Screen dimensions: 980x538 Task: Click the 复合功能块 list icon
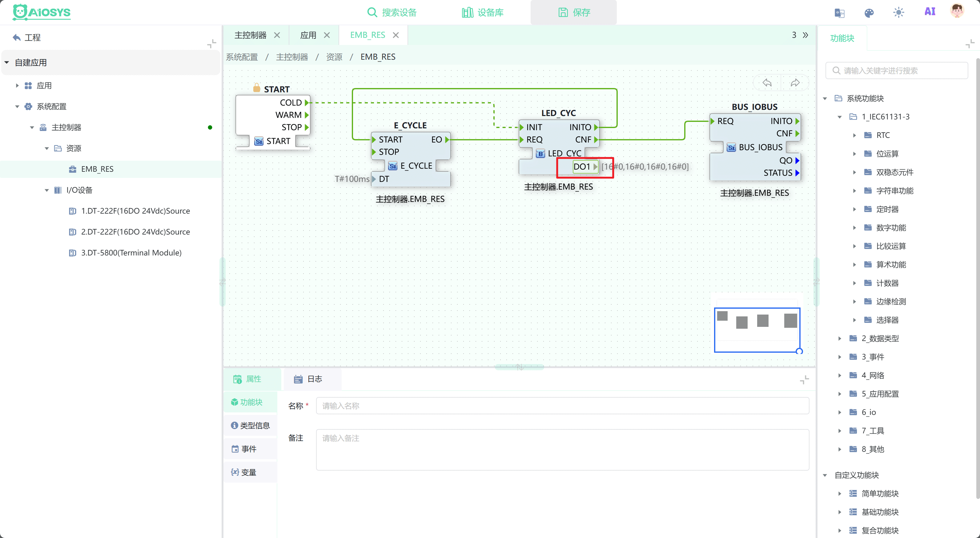tap(853, 531)
